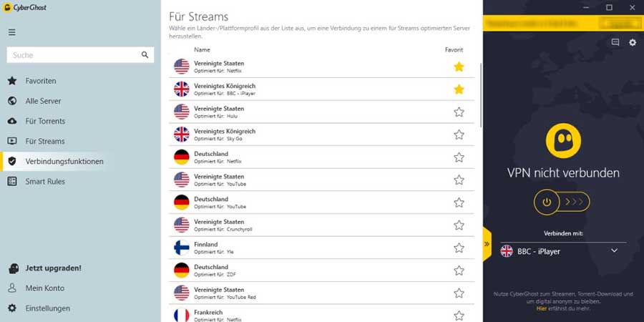Click into the Suche search field
The width and height of the screenshot is (644, 322).
coord(72,55)
